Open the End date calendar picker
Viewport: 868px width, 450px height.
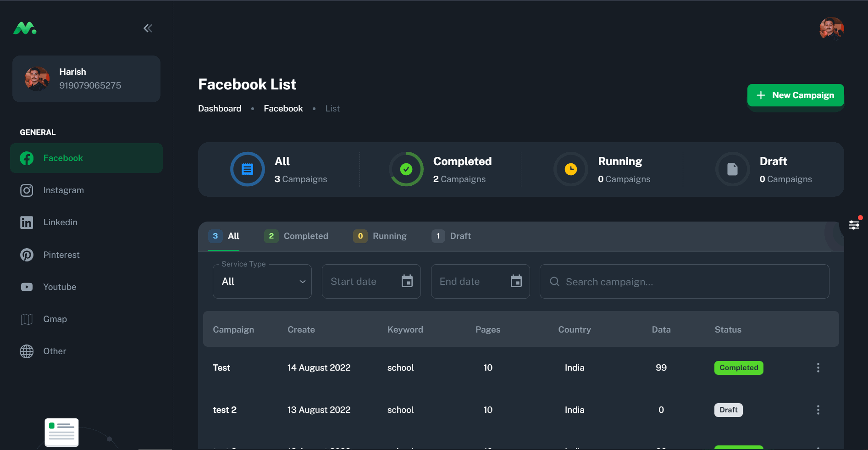click(x=516, y=281)
